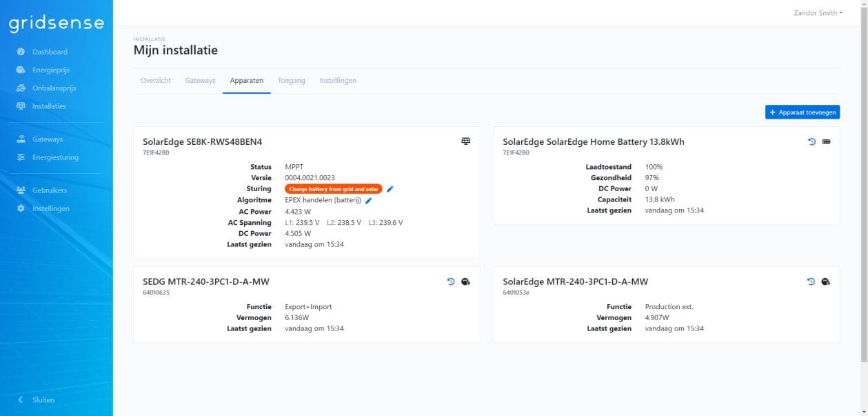Click the Functie value Export+Import
The width and height of the screenshot is (868, 416).
pyautogui.click(x=309, y=306)
